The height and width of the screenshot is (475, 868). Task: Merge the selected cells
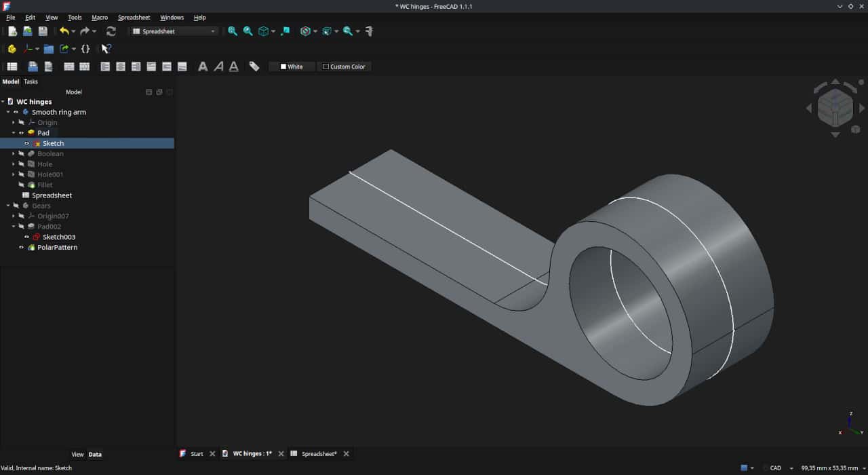click(x=69, y=66)
